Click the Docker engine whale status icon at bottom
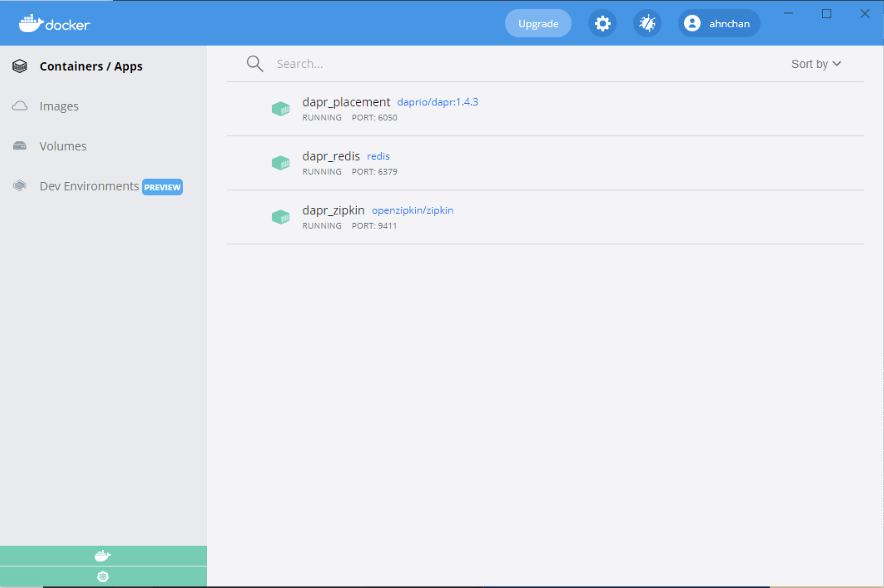Image resolution: width=884 pixels, height=588 pixels. [103, 555]
